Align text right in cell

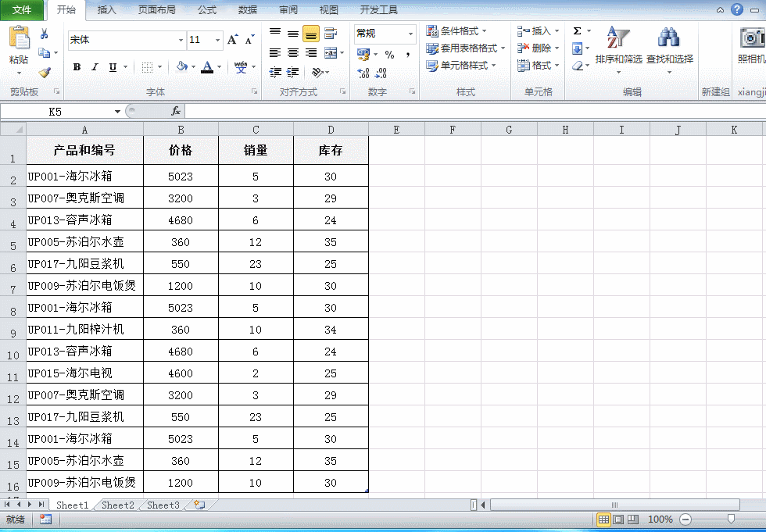pos(311,52)
